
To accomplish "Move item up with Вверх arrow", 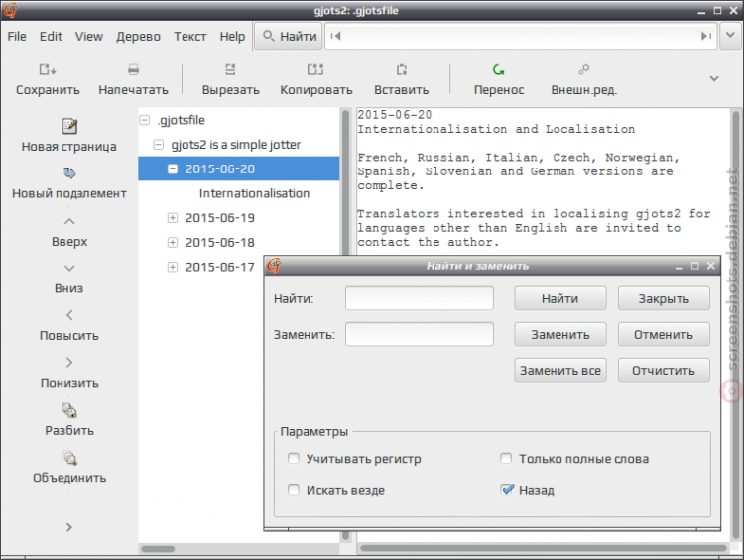I will coord(69,221).
